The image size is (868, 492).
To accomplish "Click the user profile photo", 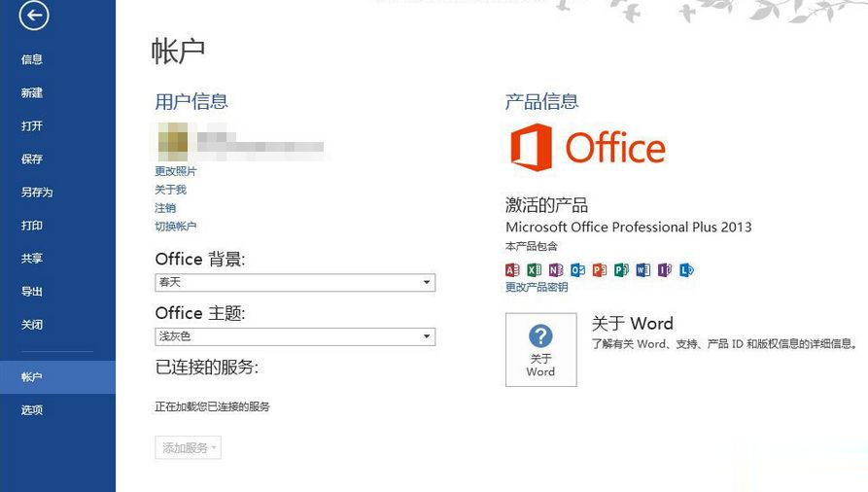I will coord(173,142).
